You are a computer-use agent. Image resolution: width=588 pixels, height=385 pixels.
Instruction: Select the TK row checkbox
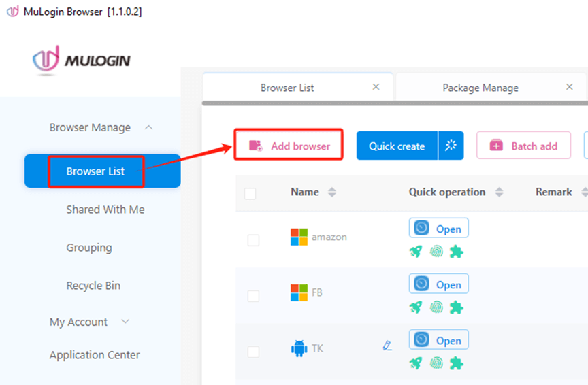coord(253,352)
